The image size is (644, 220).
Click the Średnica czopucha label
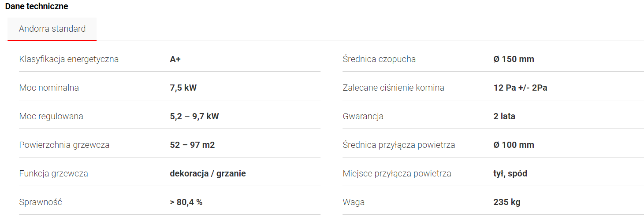click(379, 59)
